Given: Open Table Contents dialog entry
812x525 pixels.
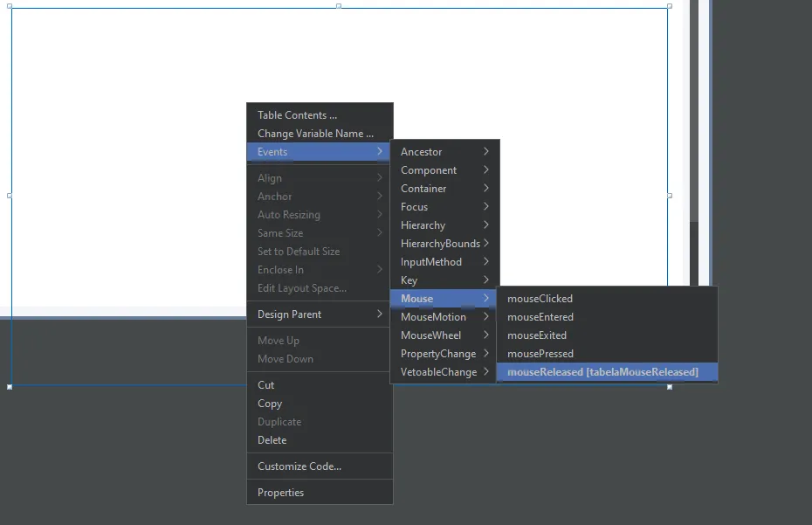Looking at the screenshot, I should click(320, 115).
